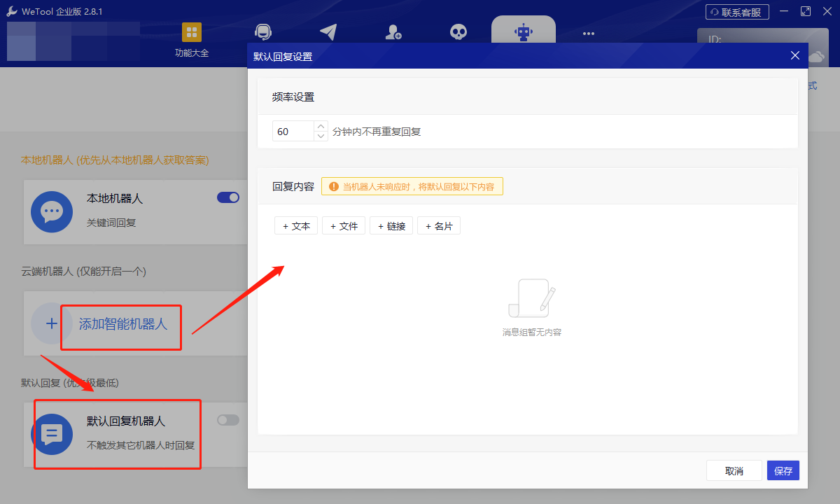Screen dimensions: 840x504
Task: Click the 分钟内不再重复回复 label
Action: pos(377,132)
